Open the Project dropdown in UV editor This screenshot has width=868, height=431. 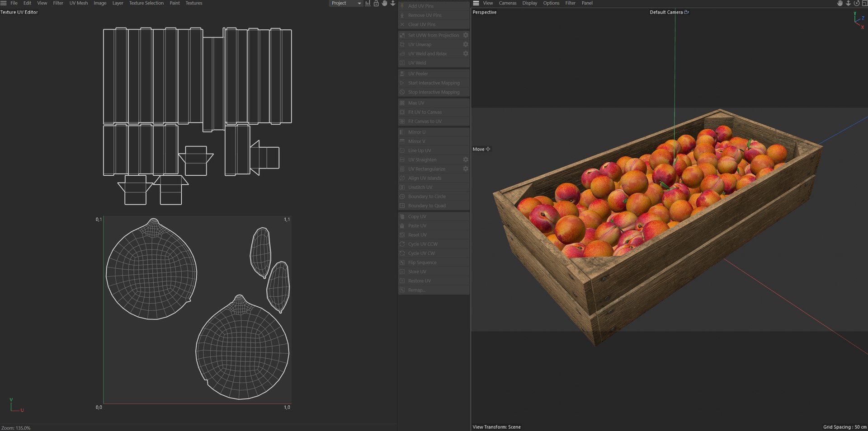coord(346,3)
